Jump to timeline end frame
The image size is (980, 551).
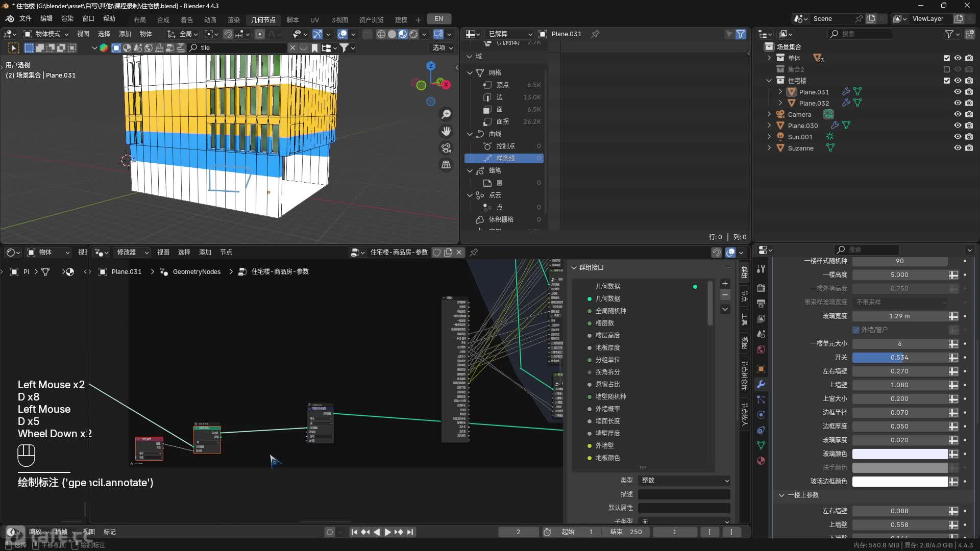click(x=410, y=532)
